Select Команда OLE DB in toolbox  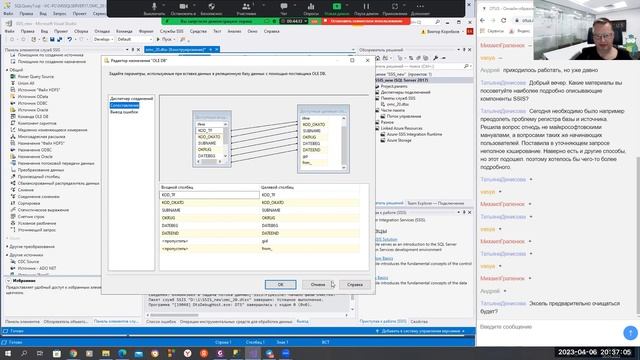point(33,116)
